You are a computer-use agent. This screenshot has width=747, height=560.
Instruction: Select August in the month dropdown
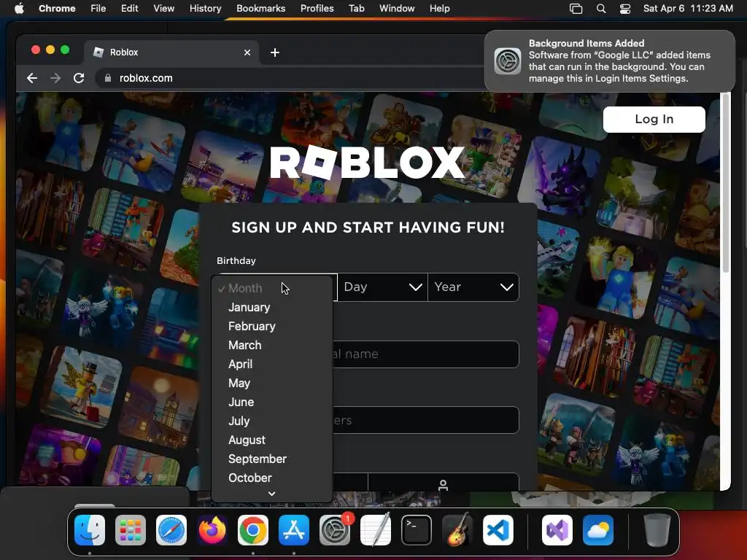[271, 440]
